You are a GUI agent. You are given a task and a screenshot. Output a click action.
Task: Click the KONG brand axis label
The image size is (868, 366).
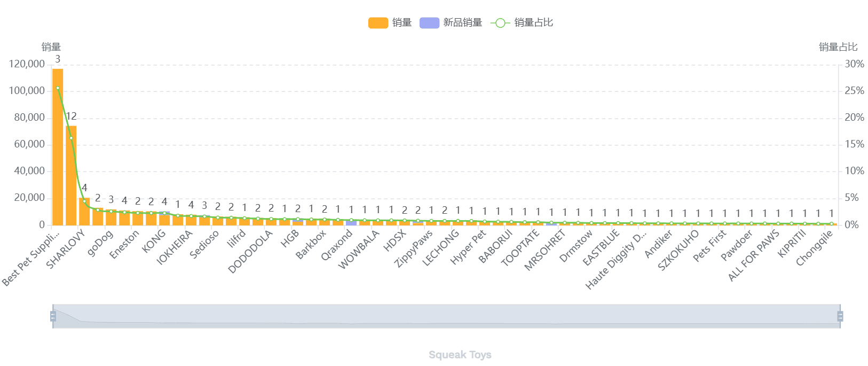[154, 241]
